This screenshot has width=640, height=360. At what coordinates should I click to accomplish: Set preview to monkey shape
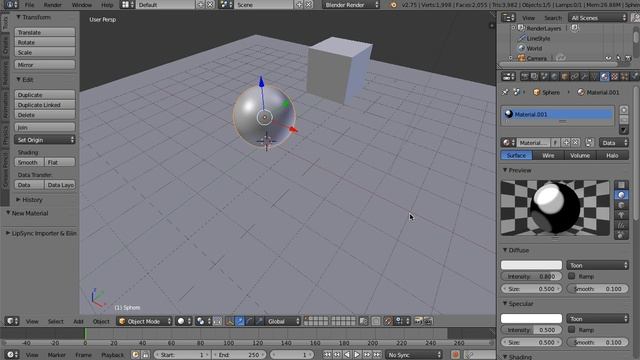tap(621, 215)
